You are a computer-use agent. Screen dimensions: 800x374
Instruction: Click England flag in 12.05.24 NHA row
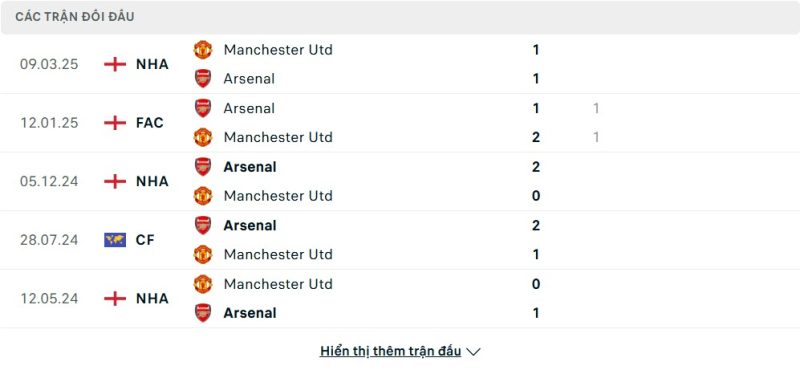point(115,298)
